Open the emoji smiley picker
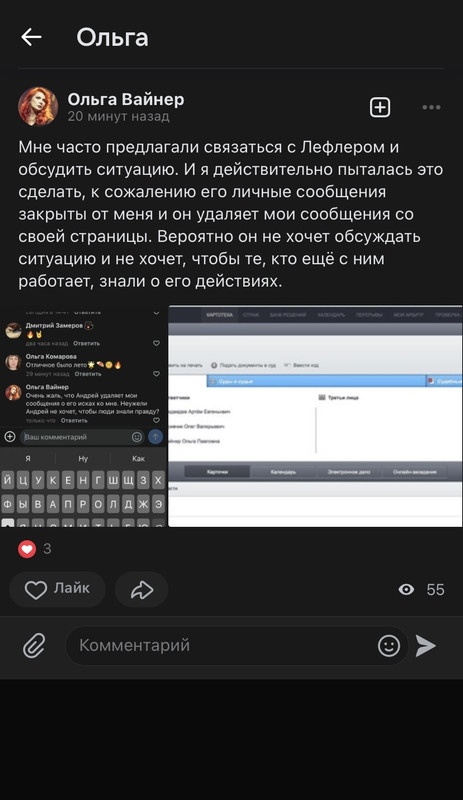The image size is (463, 800). point(389,646)
